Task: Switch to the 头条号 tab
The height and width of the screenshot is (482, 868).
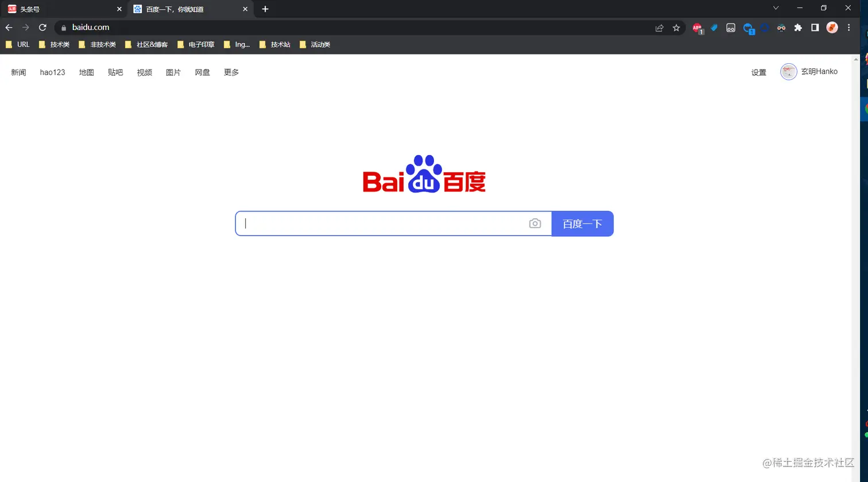Action: click(64, 9)
